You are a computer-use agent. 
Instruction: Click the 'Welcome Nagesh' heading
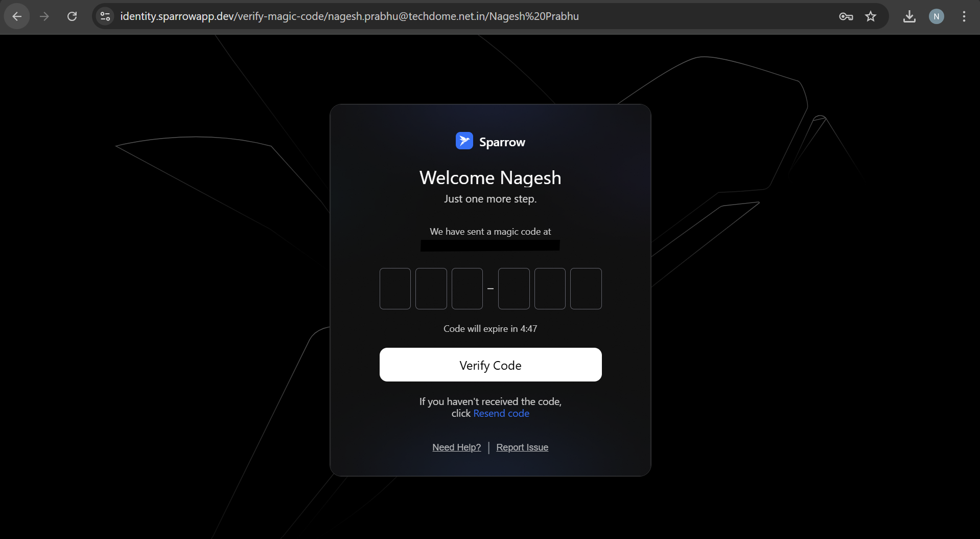click(x=491, y=178)
